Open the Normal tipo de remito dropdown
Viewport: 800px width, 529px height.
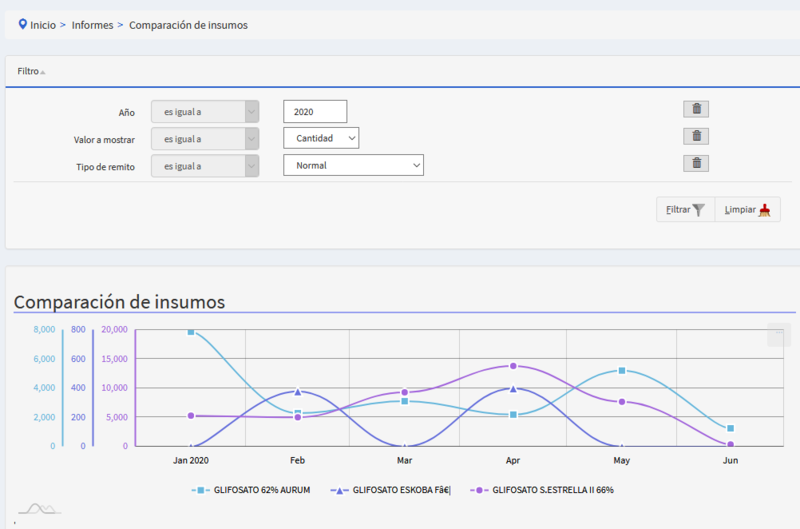(x=353, y=165)
